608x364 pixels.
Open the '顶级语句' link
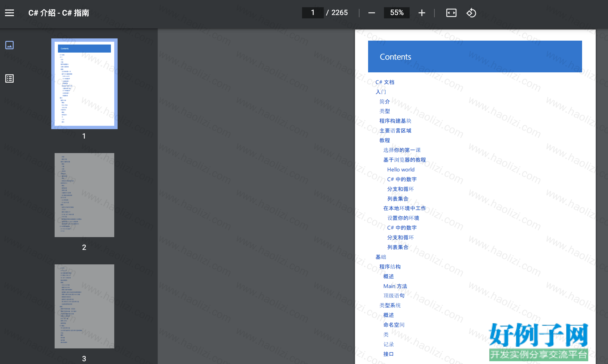(x=394, y=296)
